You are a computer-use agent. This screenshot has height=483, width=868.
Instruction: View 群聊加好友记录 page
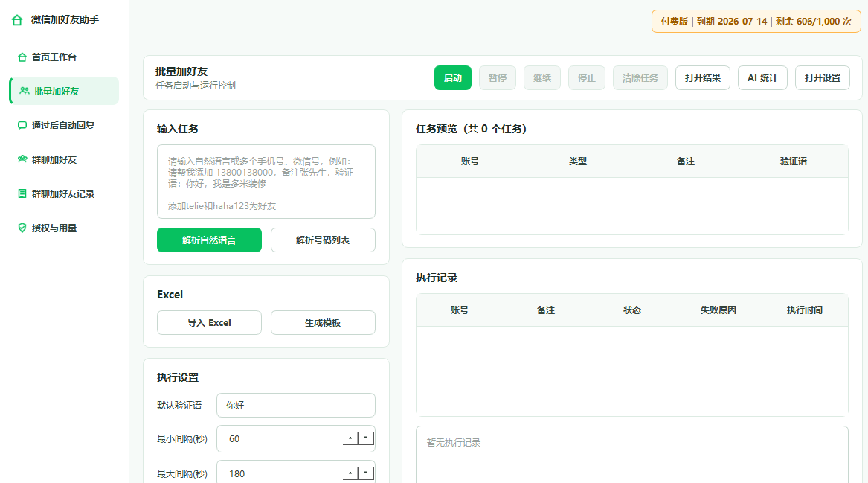pyautogui.click(x=64, y=193)
